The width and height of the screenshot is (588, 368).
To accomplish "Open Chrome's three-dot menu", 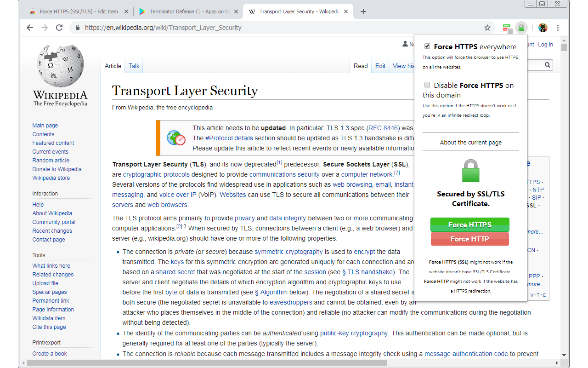I will click(x=558, y=28).
